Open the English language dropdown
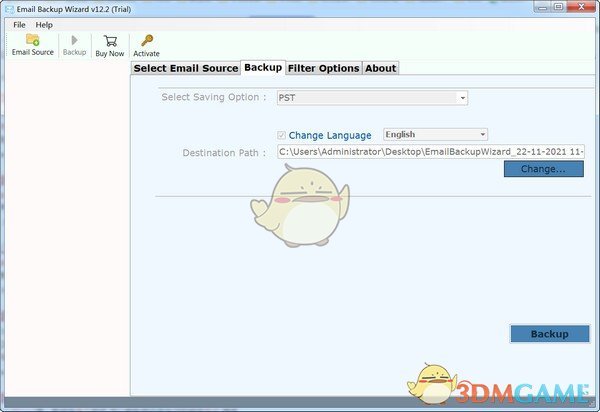Screen dimensions: 600x412 [x=435, y=134]
